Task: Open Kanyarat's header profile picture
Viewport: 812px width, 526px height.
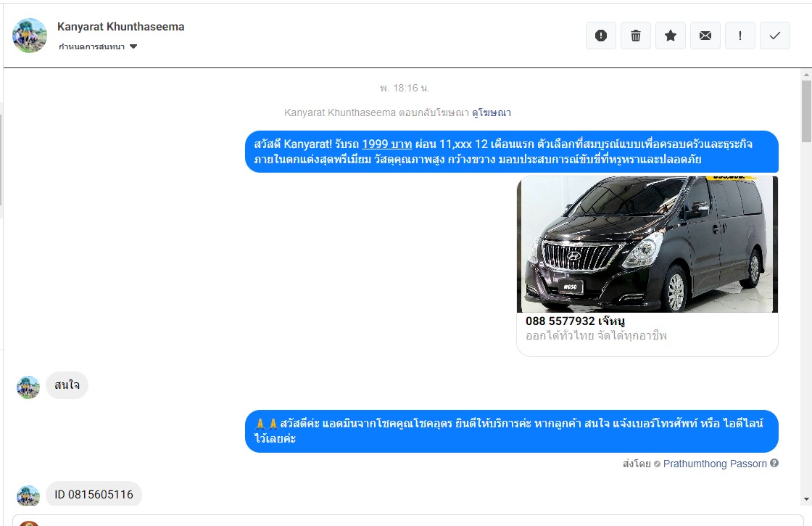Action: (x=30, y=36)
